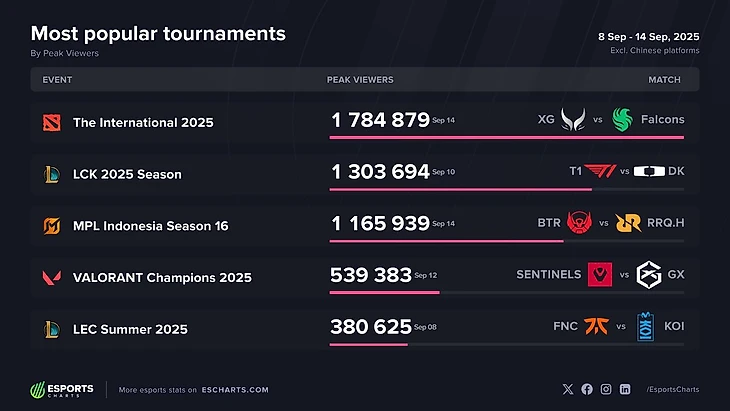Click the /EsportsCharts social handle
This screenshot has height=411, width=730.
click(672, 389)
